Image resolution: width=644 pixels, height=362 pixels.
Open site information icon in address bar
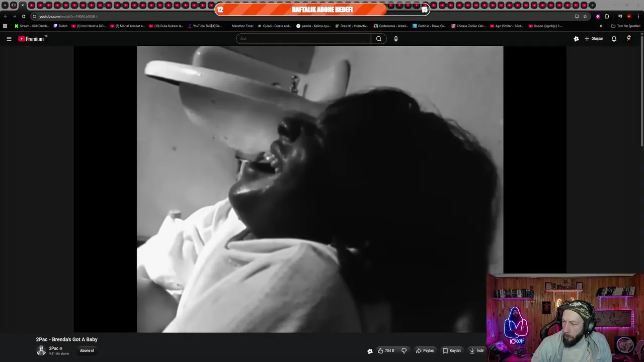click(x=34, y=17)
